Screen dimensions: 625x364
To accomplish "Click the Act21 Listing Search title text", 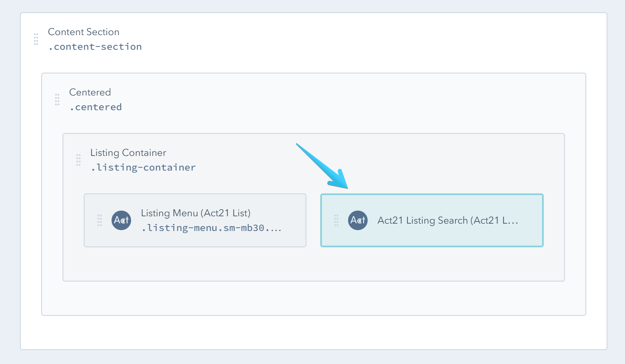I will tap(448, 220).
